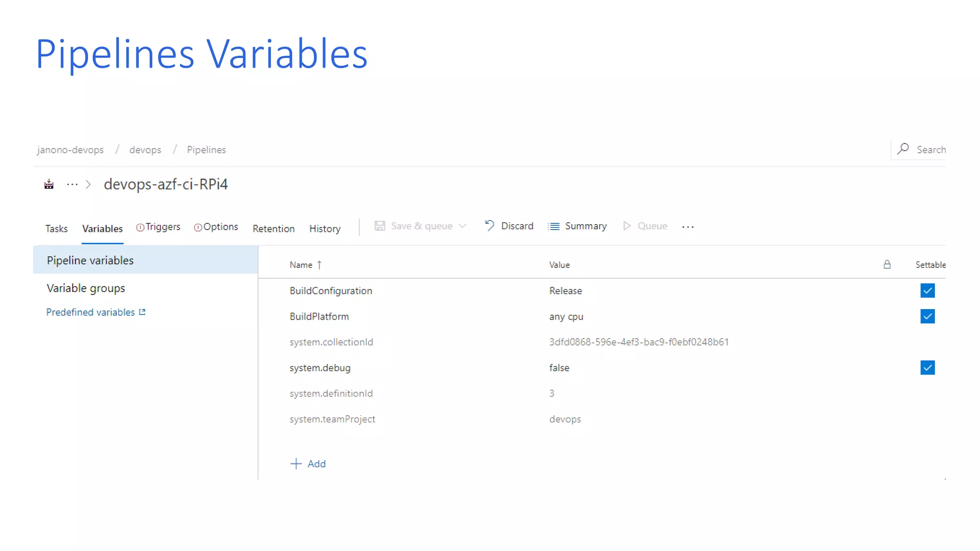This screenshot has height=551, width=980.
Task: Open the toolbar more actions ellipsis
Action: point(688,227)
